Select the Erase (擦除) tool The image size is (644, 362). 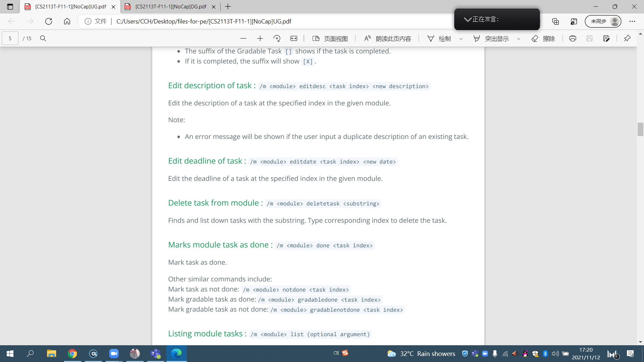click(543, 39)
